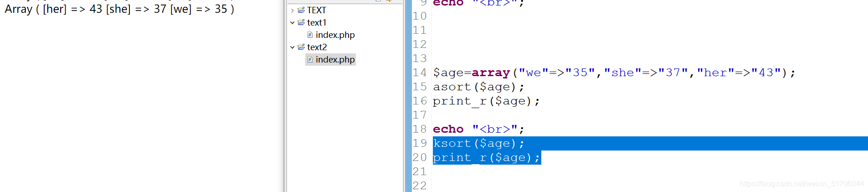The width and height of the screenshot is (868, 192).
Task: Place the cursor on the asort($age); line
Action: click(478, 87)
